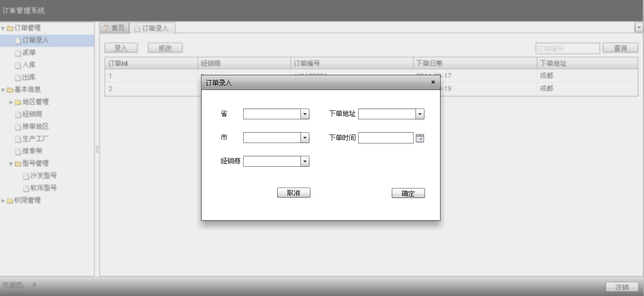Click the page icon beside 出库
Image resolution: width=644 pixels, height=296 pixels.
(x=18, y=78)
